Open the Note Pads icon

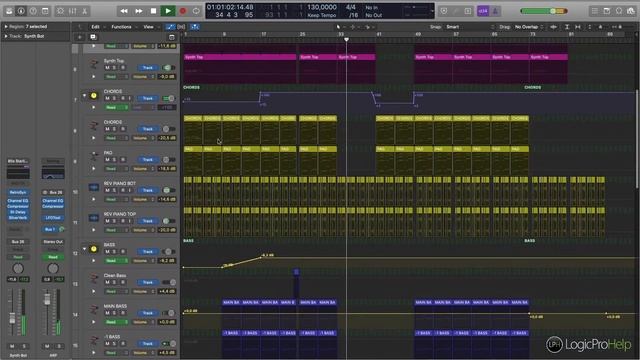pyautogui.click(x=607, y=11)
